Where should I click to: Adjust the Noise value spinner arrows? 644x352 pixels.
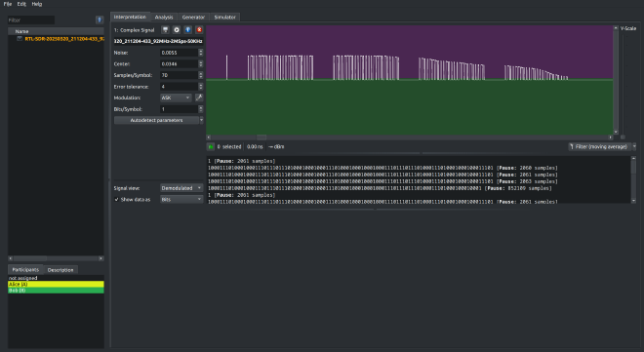pos(200,53)
